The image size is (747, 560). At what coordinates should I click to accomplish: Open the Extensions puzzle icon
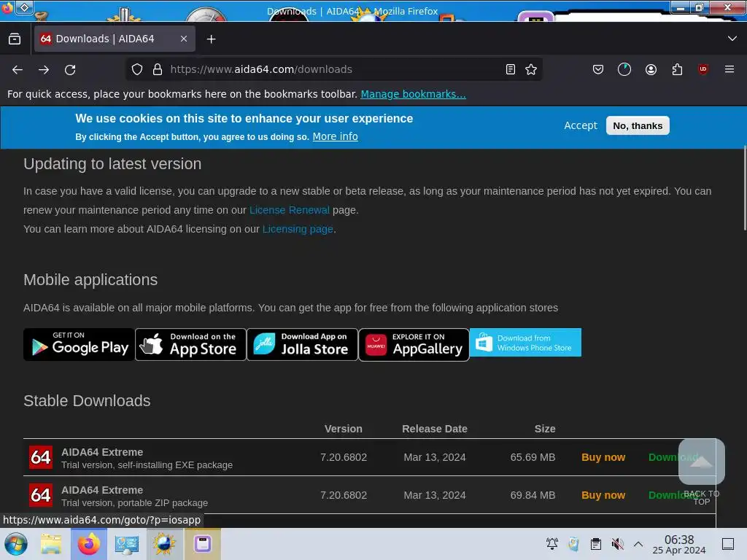pos(677,69)
